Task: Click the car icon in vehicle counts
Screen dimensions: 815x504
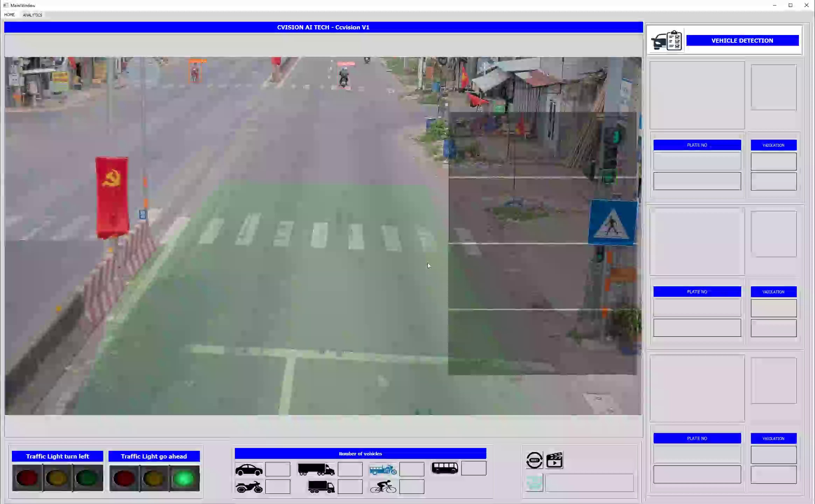Action: point(249,469)
